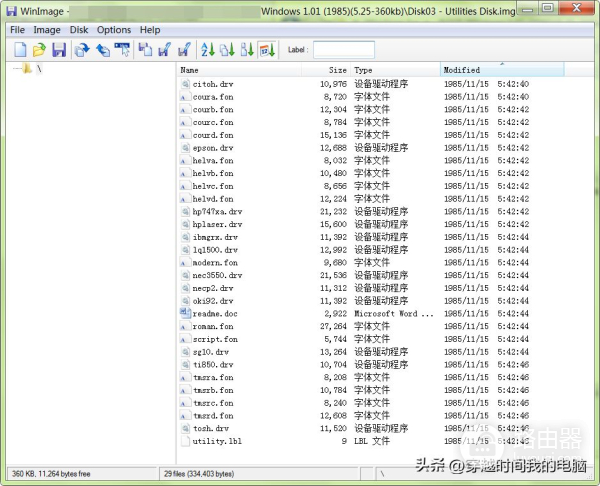Click status bar text 29 files
The image size is (600, 486).
(x=199, y=474)
